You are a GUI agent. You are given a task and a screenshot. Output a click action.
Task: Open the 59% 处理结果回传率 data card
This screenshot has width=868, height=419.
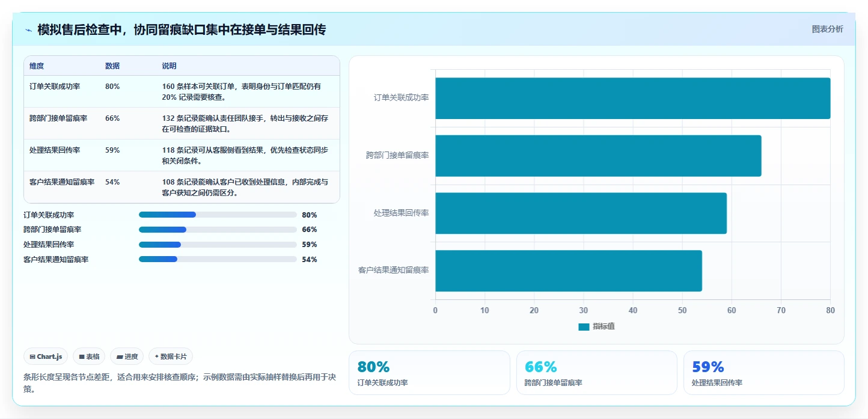(763, 373)
